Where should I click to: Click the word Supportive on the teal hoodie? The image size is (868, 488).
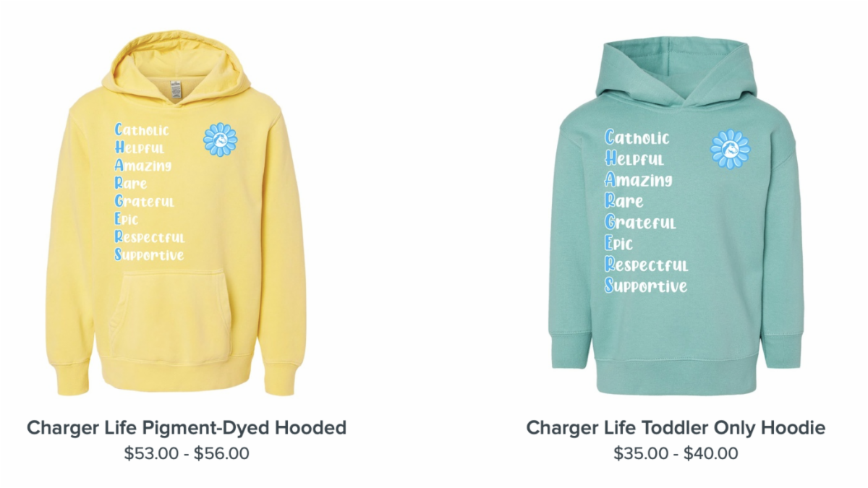tap(646, 286)
